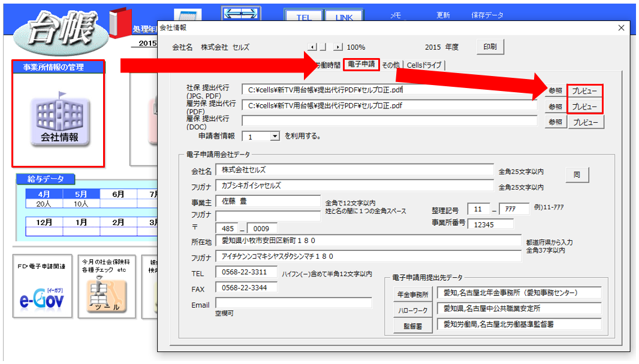Switch to the その他 tab

390,65
